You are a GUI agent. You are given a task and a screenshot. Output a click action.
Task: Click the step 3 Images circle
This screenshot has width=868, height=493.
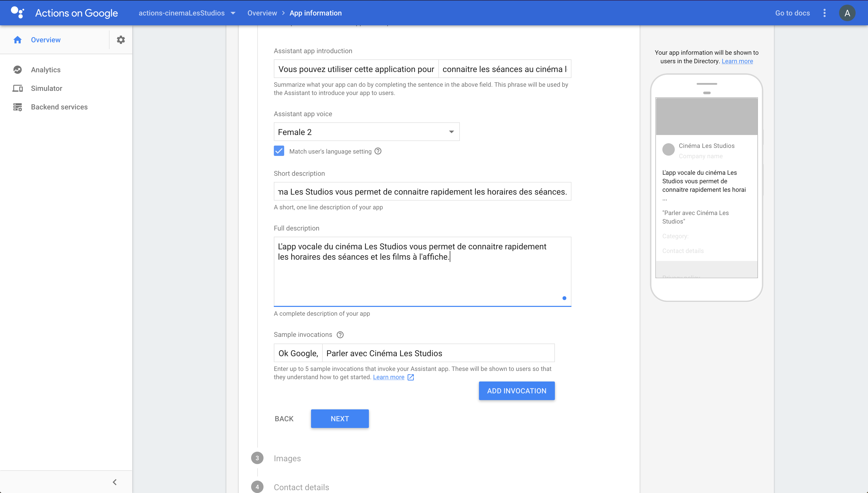point(257,458)
